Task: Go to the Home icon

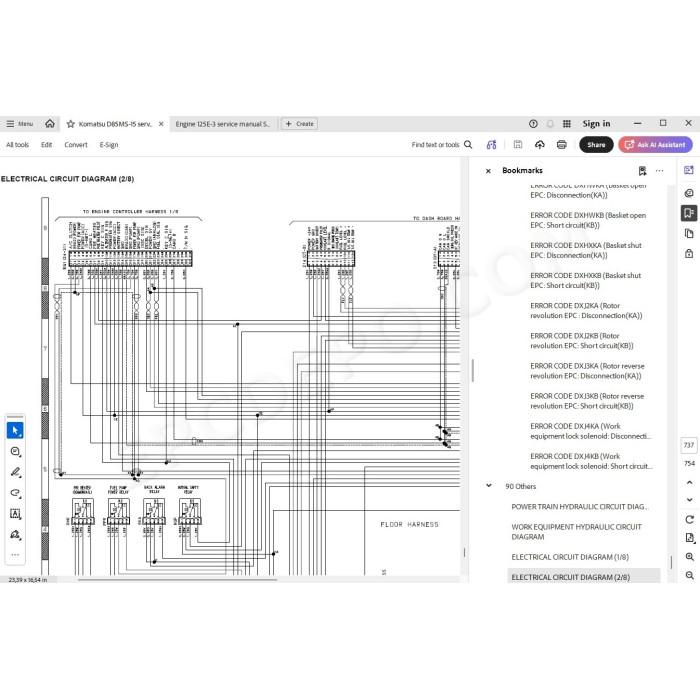Action: point(50,124)
